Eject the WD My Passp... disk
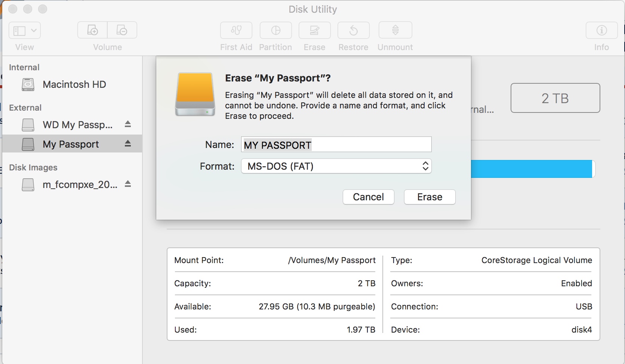The image size is (625, 364). [x=128, y=124]
